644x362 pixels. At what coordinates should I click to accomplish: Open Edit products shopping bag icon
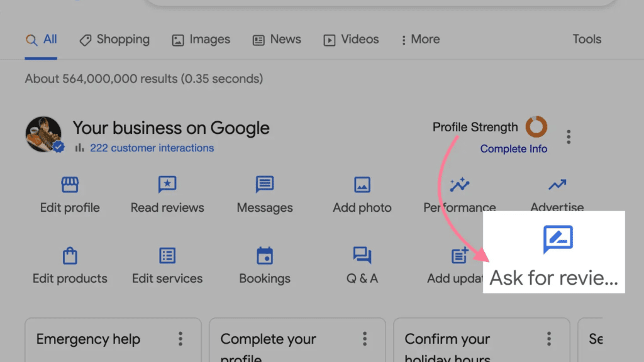pos(70,256)
